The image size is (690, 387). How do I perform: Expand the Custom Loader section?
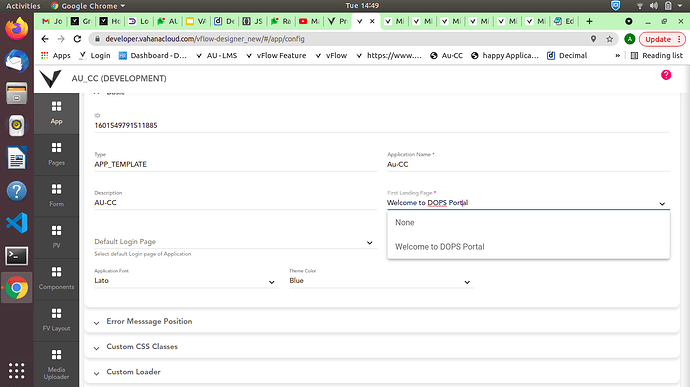pyautogui.click(x=382, y=372)
